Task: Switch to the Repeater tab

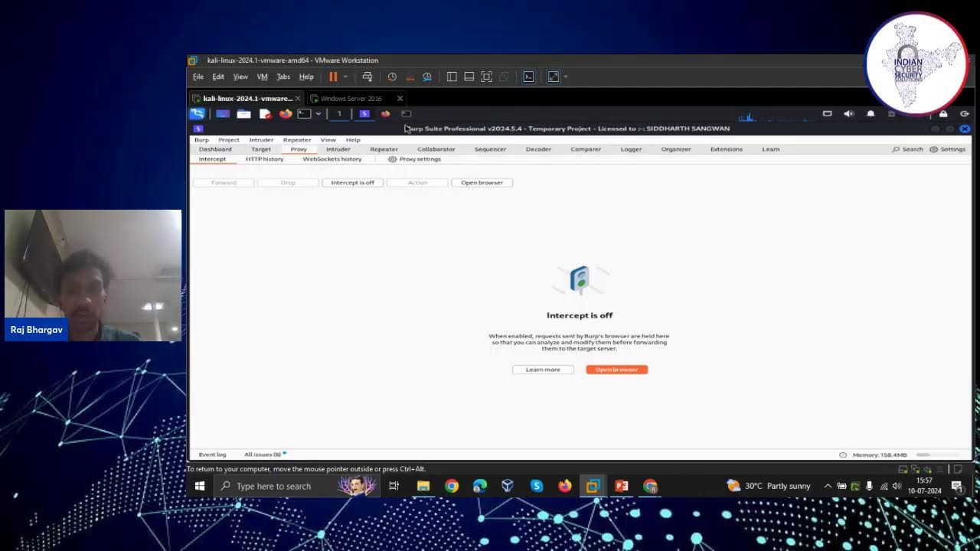Action: click(384, 149)
